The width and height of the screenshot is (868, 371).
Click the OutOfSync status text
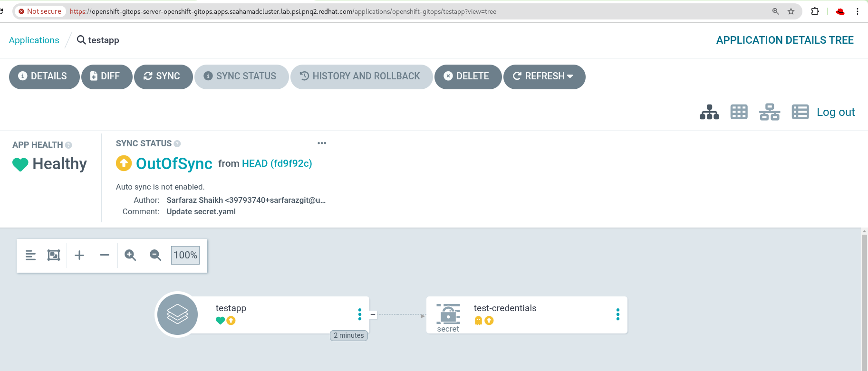174,163
